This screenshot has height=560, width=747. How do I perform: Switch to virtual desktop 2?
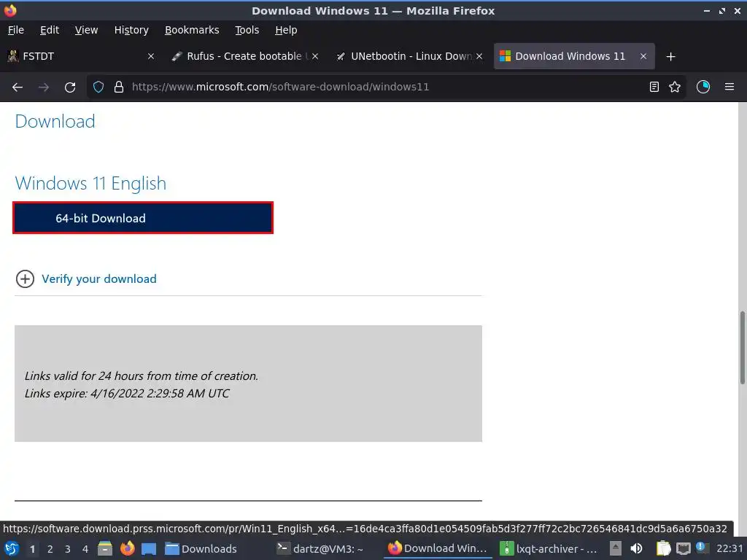pos(50,549)
